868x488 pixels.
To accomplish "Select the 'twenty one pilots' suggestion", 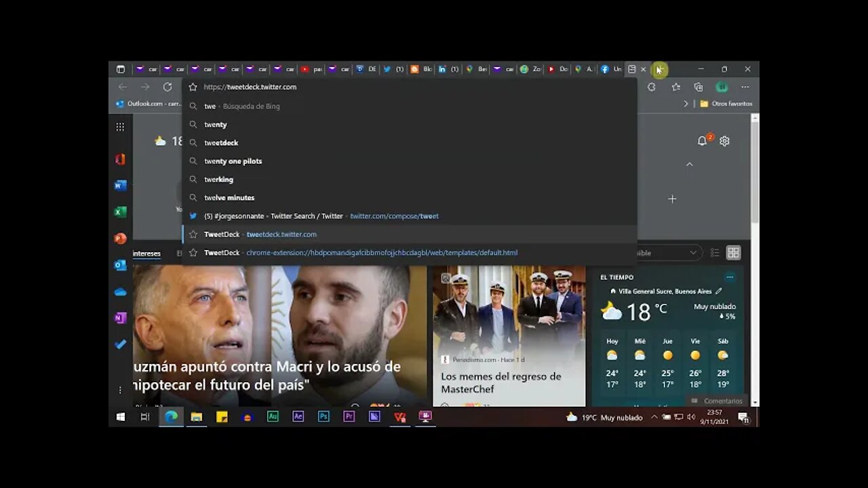I will click(x=410, y=161).
